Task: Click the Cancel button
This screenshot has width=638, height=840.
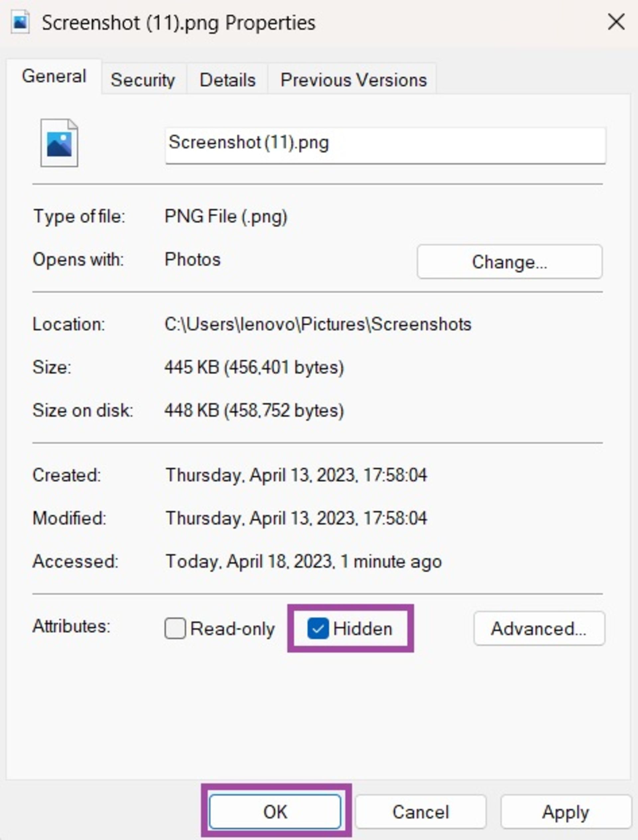Action: [421, 812]
